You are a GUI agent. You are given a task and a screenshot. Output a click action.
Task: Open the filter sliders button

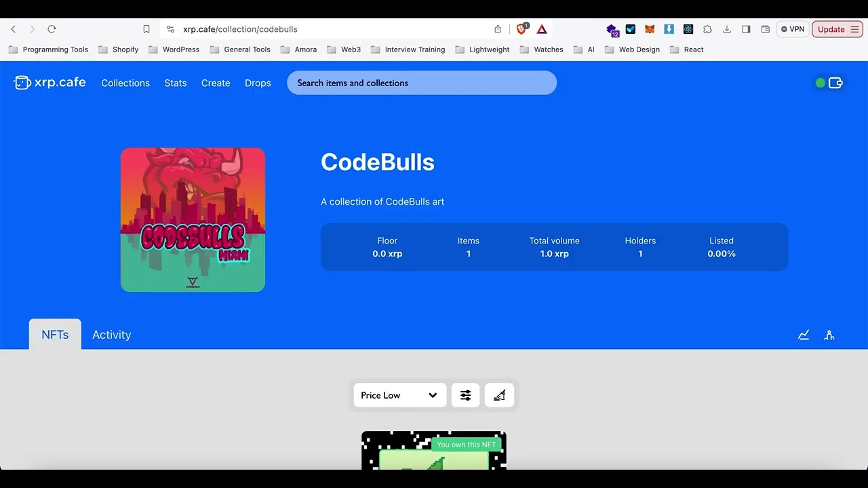point(466,395)
